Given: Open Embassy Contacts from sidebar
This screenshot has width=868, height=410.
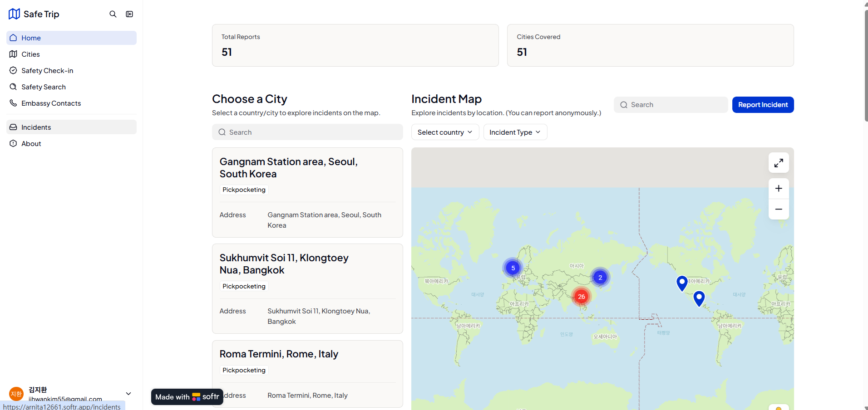Looking at the screenshot, I should pyautogui.click(x=51, y=103).
